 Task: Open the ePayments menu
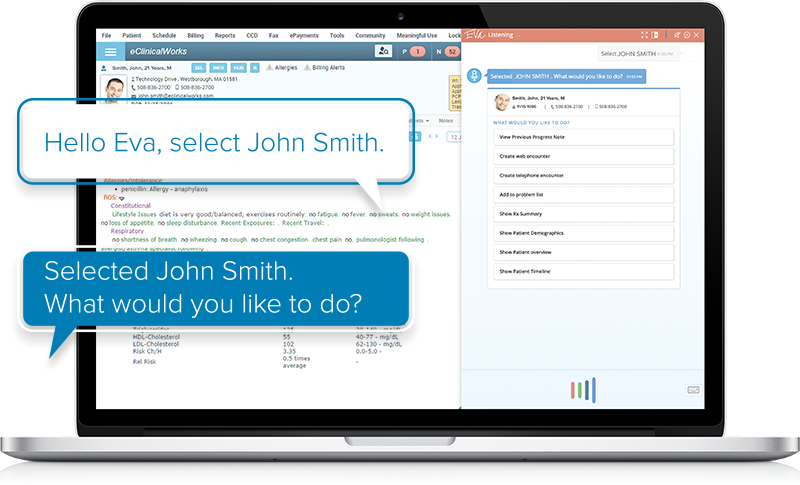tap(304, 36)
